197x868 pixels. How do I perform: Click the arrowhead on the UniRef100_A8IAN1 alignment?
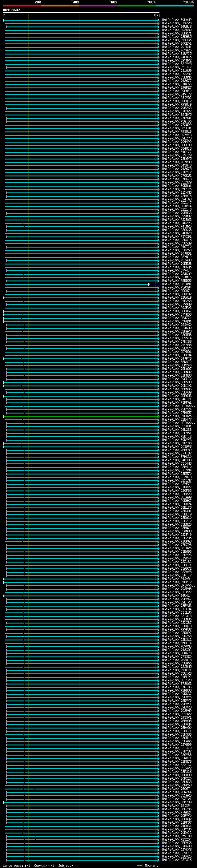point(149,285)
